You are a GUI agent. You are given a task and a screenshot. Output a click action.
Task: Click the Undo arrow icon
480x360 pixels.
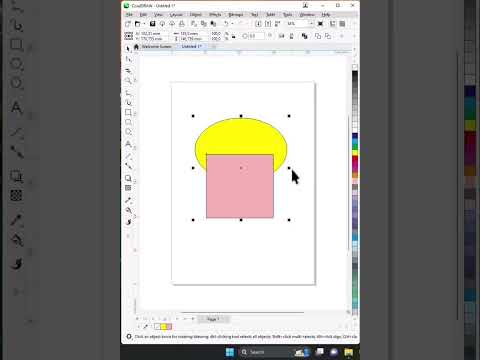[x=226, y=24]
